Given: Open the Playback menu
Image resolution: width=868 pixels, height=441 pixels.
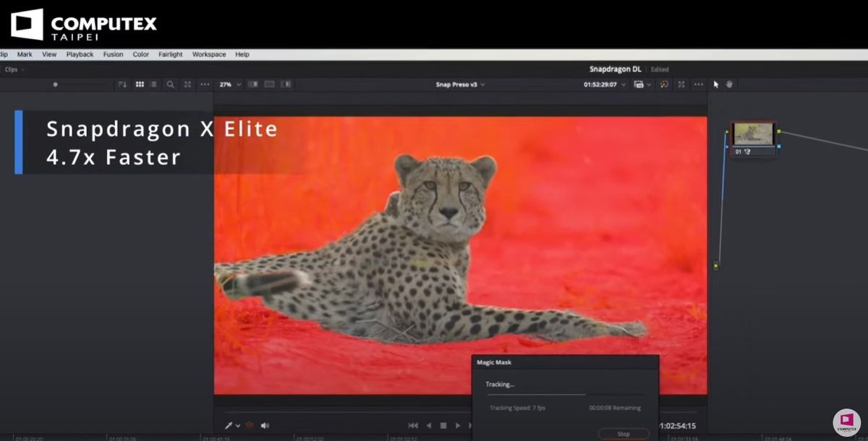Looking at the screenshot, I should pyautogui.click(x=80, y=54).
